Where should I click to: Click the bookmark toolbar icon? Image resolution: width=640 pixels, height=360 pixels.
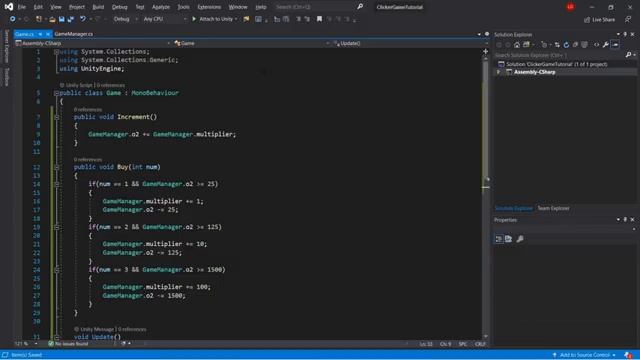pos(320,19)
